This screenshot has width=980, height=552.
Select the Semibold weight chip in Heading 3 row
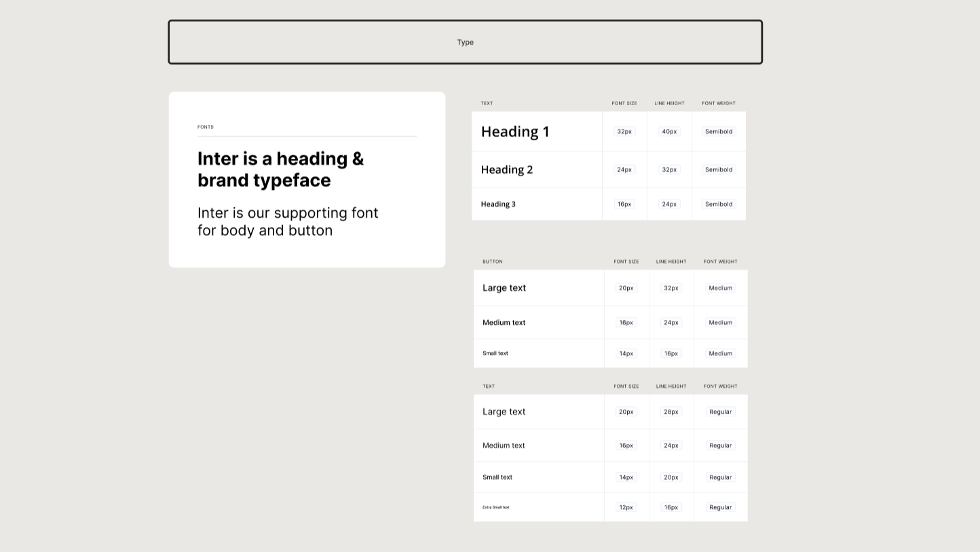tap(719, 204)
